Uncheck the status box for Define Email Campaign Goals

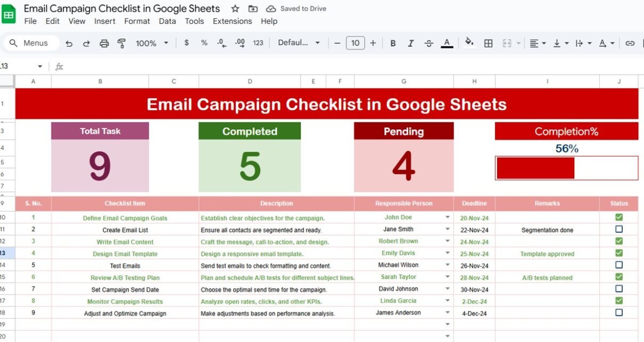tap(619, 217)
